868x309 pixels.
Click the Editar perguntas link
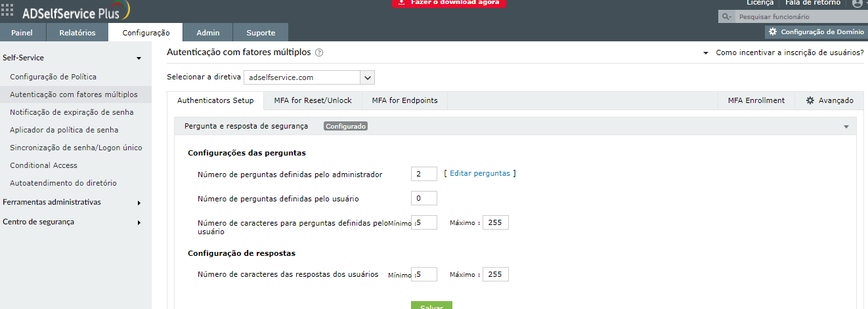coord(479,174)
